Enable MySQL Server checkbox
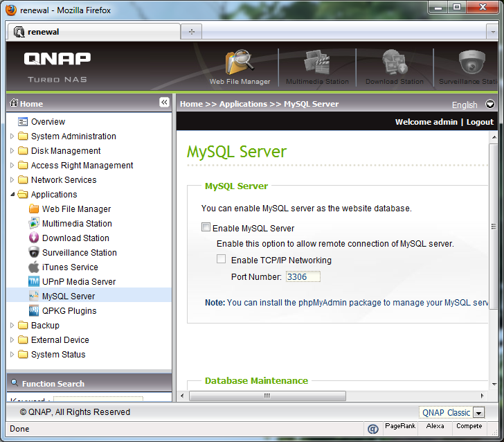 pos(206,228)
